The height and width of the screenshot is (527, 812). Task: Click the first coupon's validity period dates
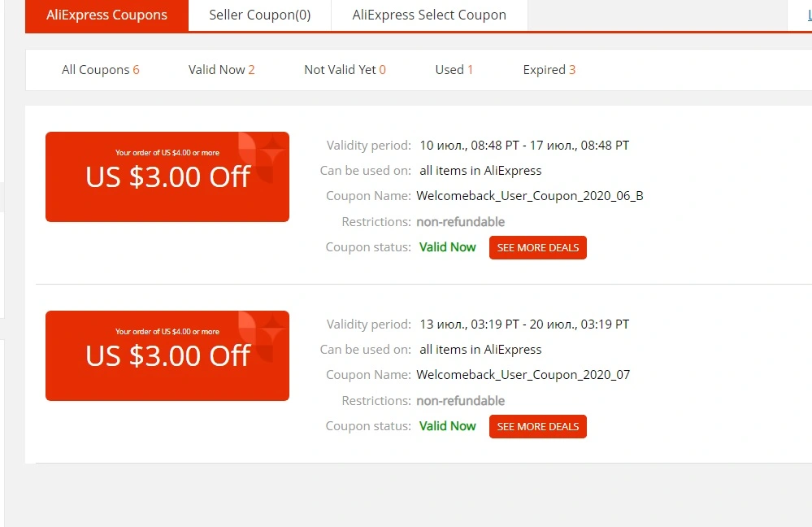tap(524, 145)
